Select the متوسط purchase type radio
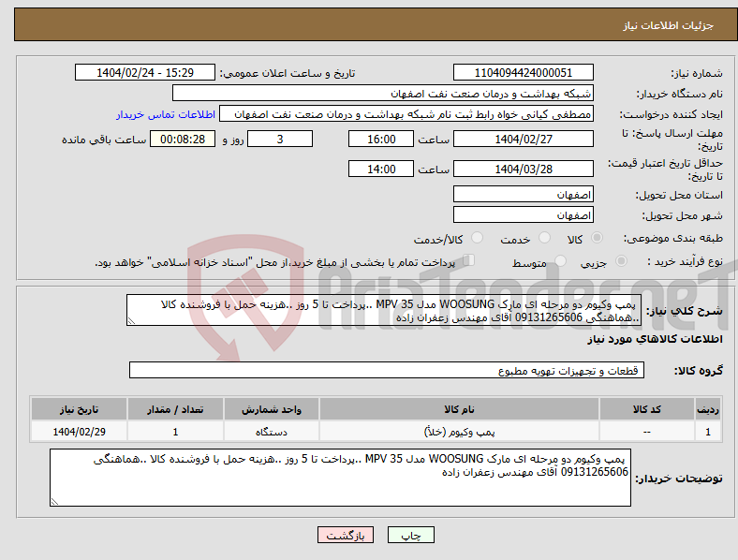738x560 pixels. tap(561, 260)
